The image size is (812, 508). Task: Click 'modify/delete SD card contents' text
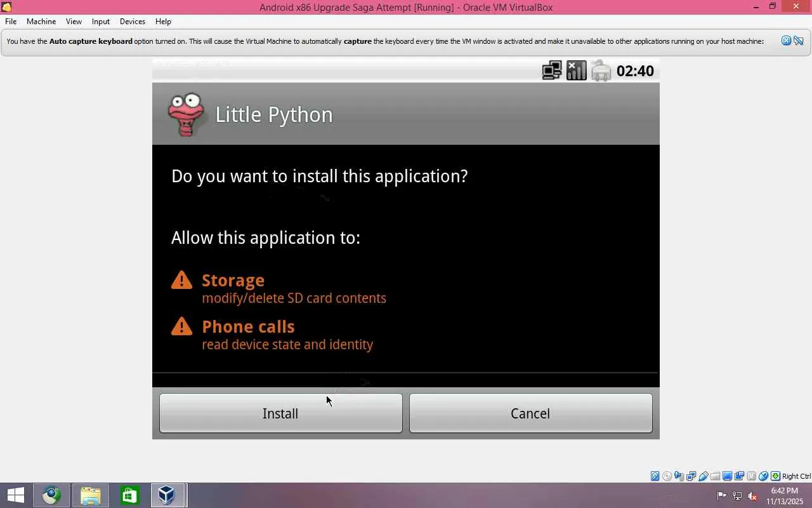coord(294,298)
